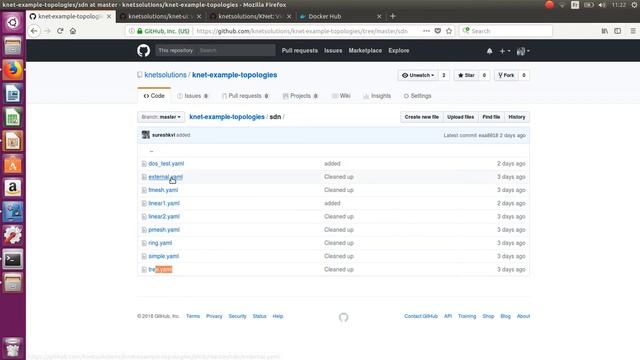
Task: Open the repository Issues tab
Action: tap(193, 96)
